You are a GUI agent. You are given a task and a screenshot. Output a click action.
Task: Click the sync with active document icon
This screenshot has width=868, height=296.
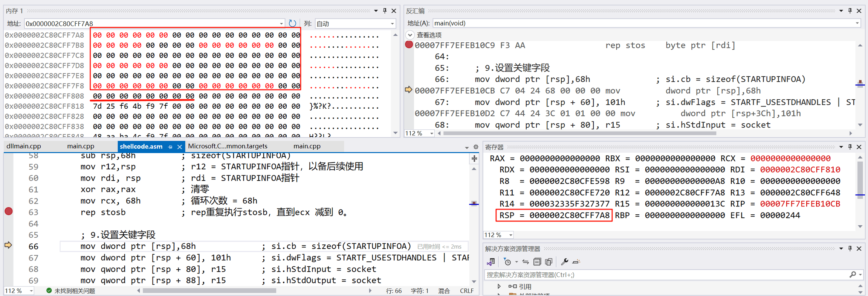(x=526, y=262)
